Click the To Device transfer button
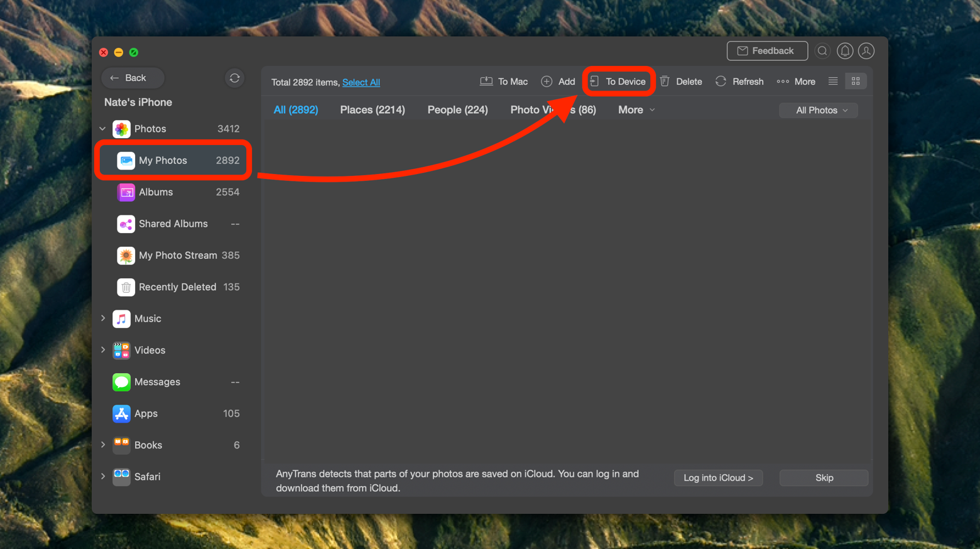980x549 pixels. point(618,82)
